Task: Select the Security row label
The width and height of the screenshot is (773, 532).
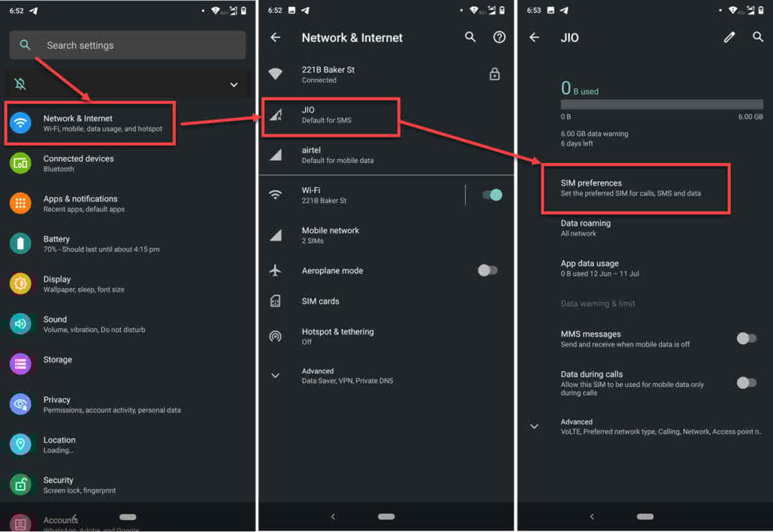Action: (58, 480)
